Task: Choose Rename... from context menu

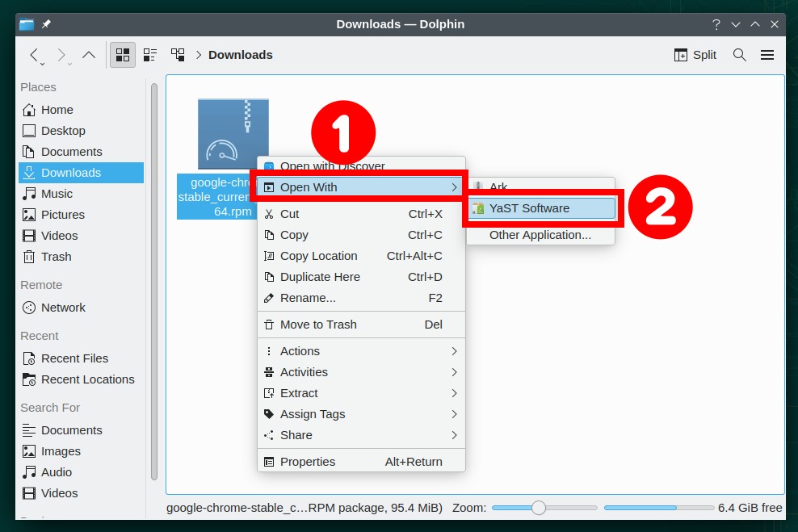Action: point(361,298)
